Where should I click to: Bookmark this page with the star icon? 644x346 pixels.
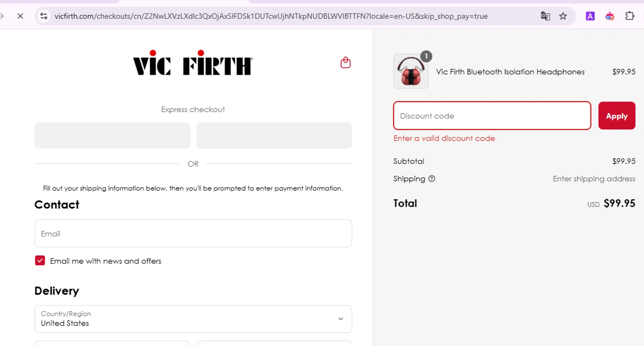point(563,16)
